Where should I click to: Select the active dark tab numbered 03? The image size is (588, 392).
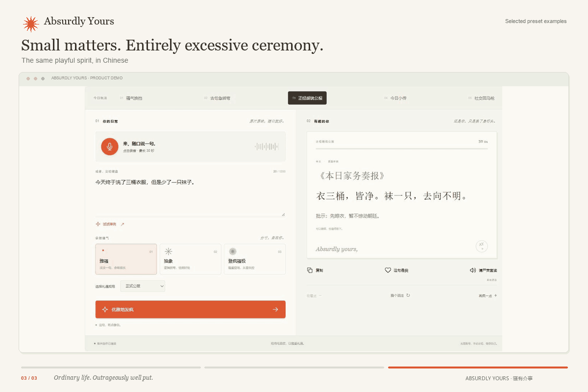pyautogui.click(x=307, y=98)
